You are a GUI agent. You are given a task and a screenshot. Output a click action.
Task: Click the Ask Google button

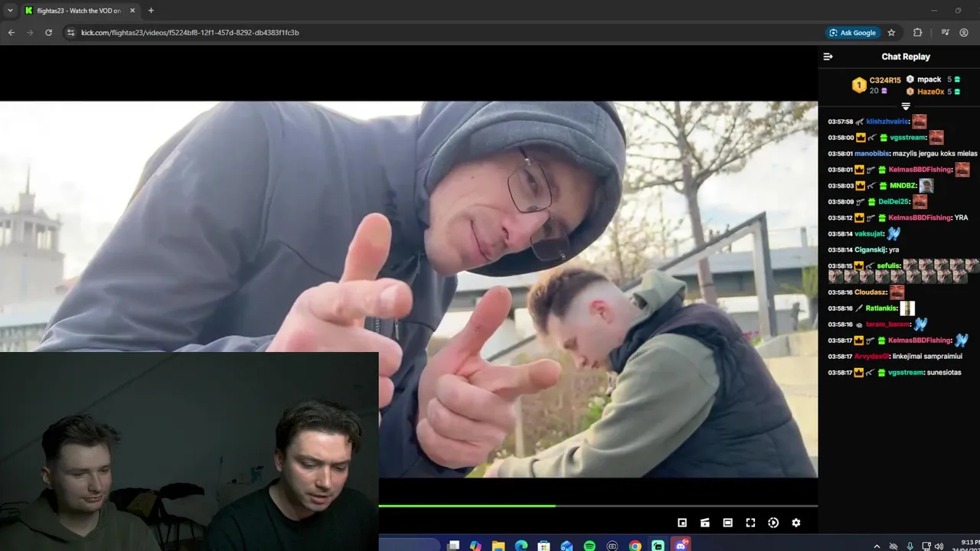(x=852, y=33)
